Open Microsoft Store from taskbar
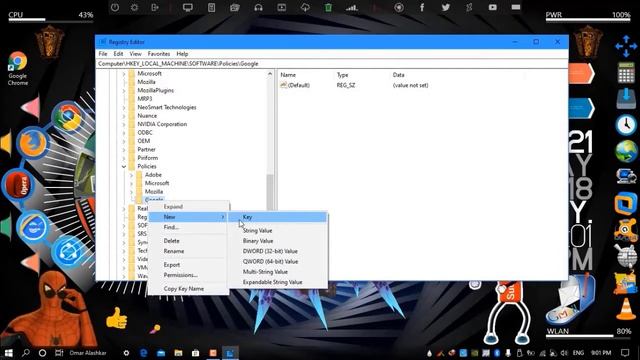Screen dimensions: 640x360 pyautogui.click(x=196, y=353)
